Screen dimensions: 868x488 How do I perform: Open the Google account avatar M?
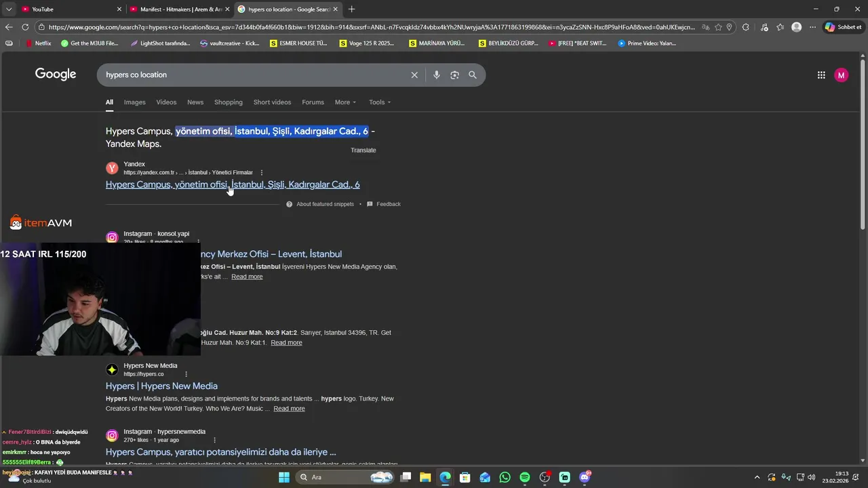(x=841, y=75)
